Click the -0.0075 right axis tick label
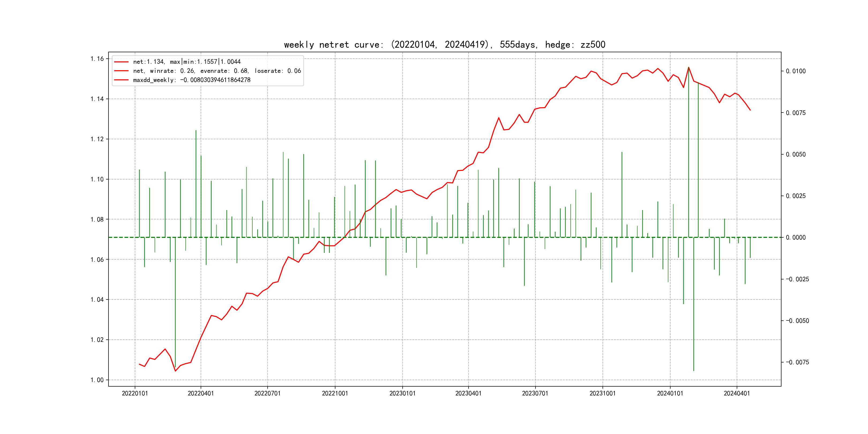 click(x=797, y=362)
